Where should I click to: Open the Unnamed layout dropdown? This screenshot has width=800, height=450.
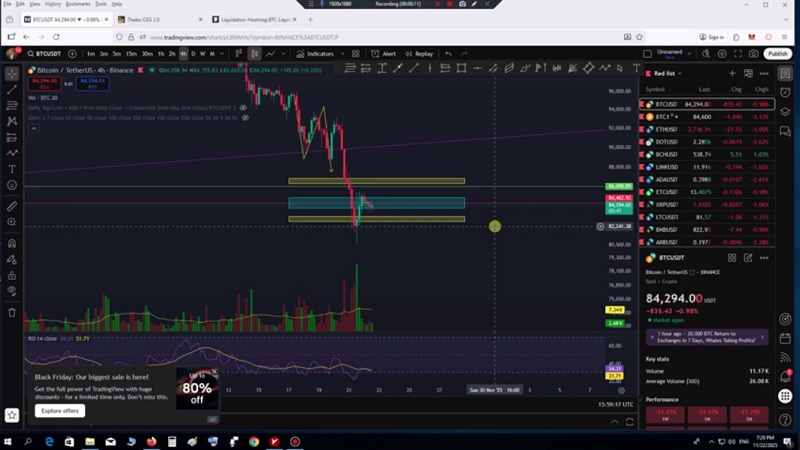(670, 54)
